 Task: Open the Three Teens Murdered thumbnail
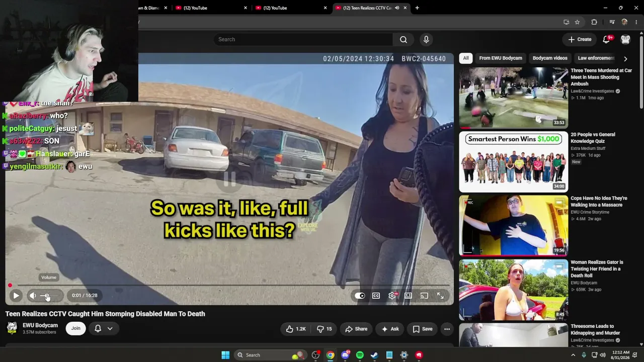[x=513, y=98]
